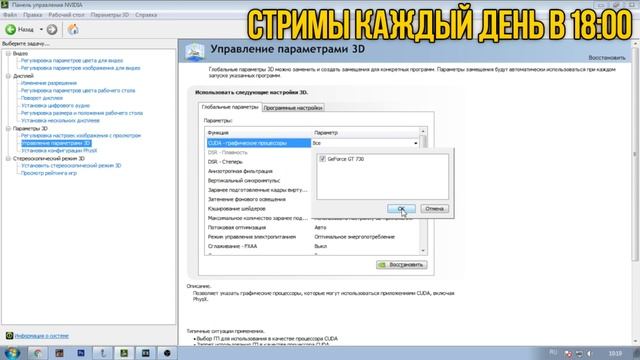Open Регулировка параметров изображения для видео
The height and width of the screenshot is (360, 640).
[80, 68]
